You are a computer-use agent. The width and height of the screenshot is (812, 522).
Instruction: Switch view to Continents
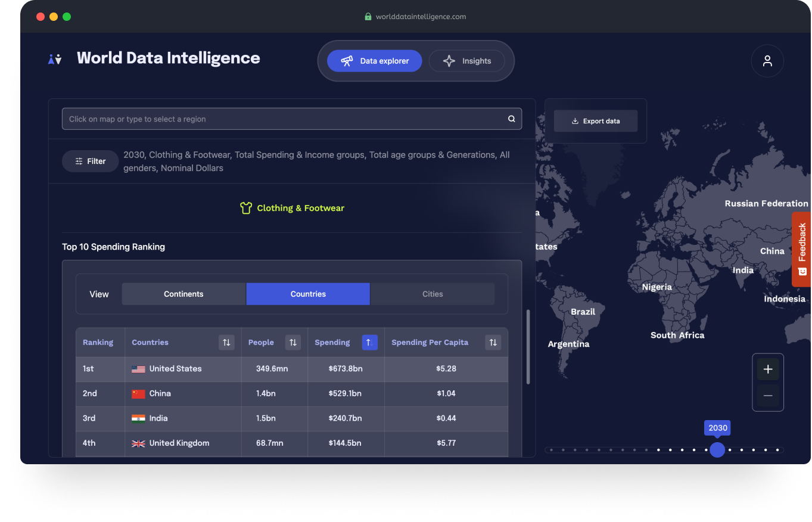(183, 294)
